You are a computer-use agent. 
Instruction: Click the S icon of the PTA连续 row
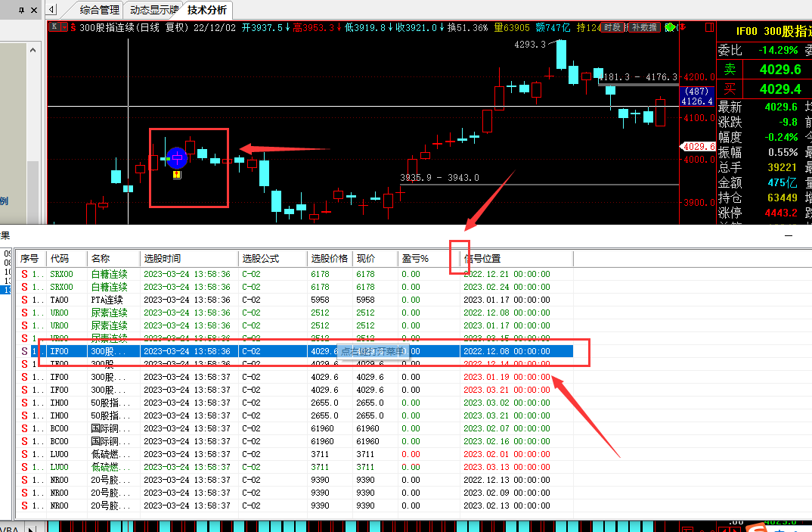click(x=24, y=300)
